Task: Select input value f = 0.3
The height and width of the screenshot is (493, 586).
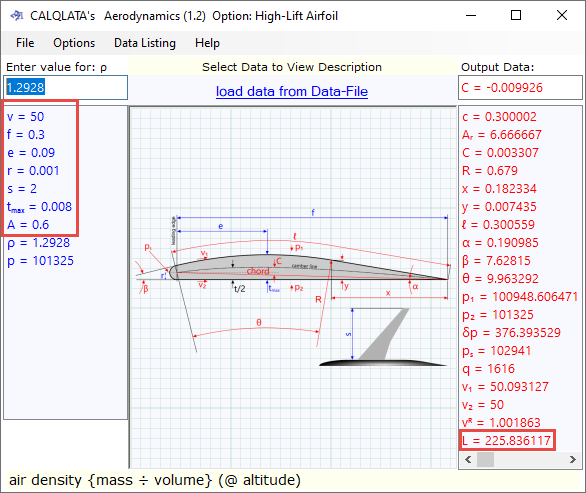Action: point(26,135)
